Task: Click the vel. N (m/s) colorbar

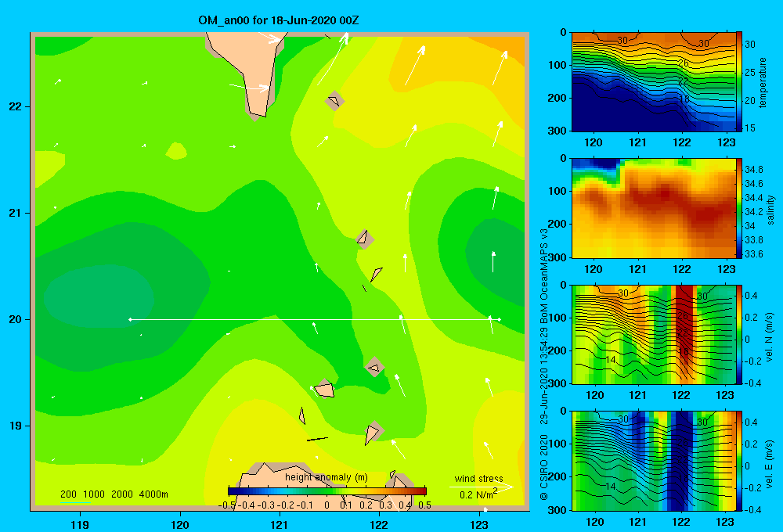Action: click(739, 334)
